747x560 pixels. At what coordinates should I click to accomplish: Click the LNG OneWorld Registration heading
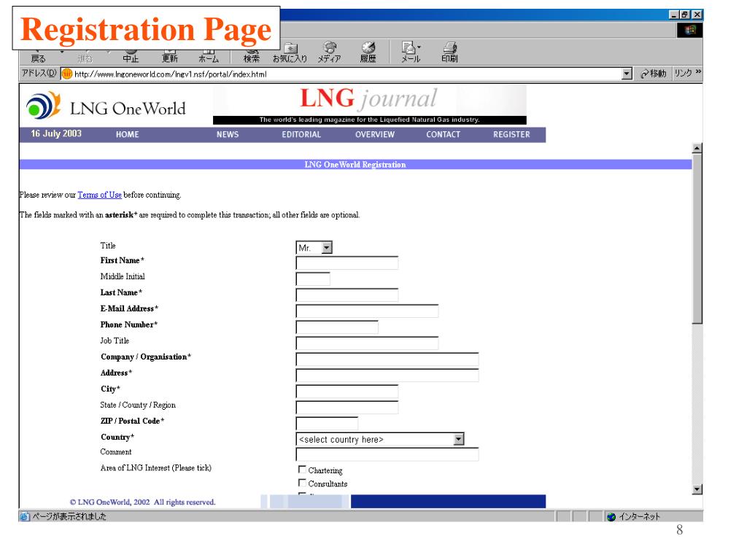(355, 164)
